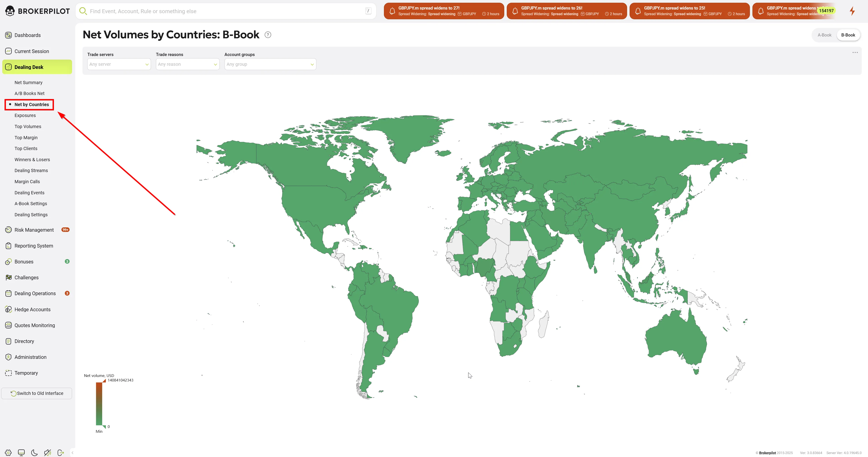
Task: Toggle sound with the muted speaker icon
Action: (48, 453)
